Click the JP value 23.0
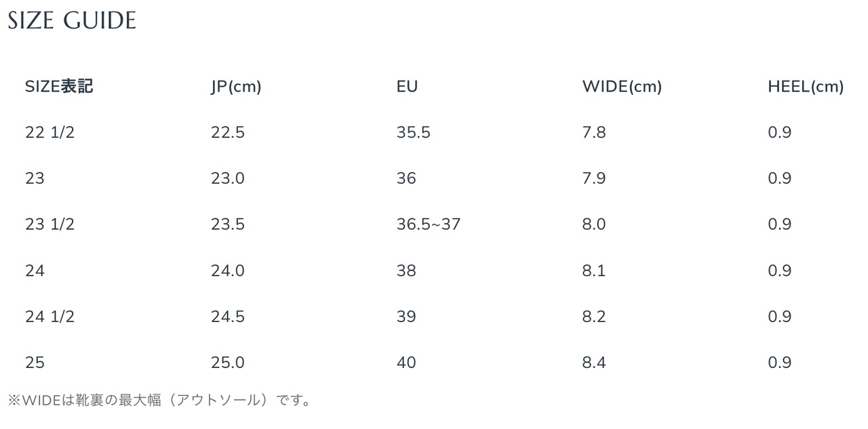The image size is (868, 429). point(228,178)
